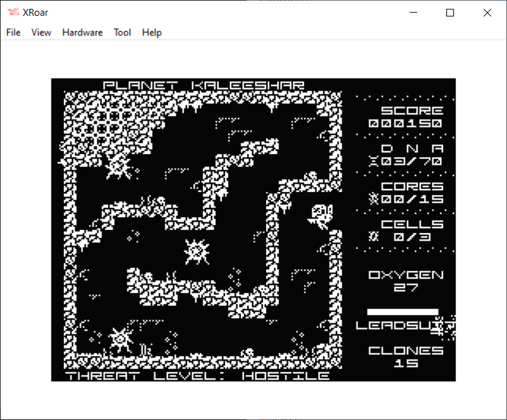Click the white oxygen level bar
Screen dimensions: 507x420
point(403,312)
